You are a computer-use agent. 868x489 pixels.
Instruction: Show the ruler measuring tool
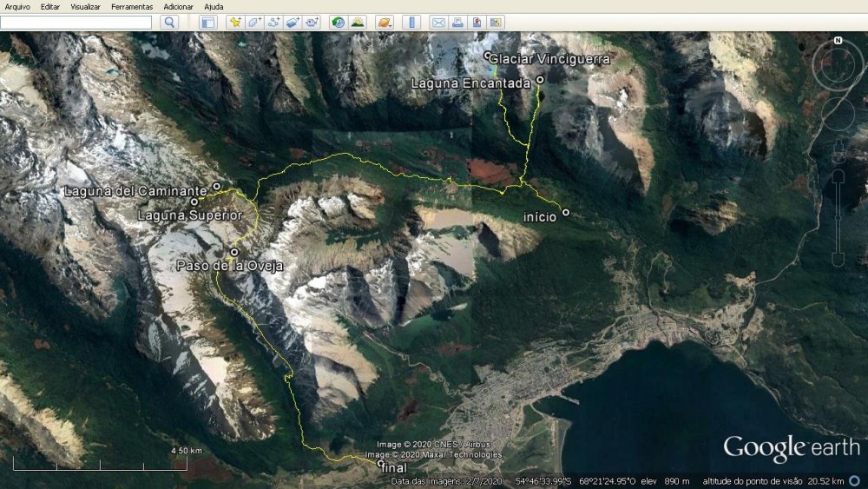coord(412,23)
